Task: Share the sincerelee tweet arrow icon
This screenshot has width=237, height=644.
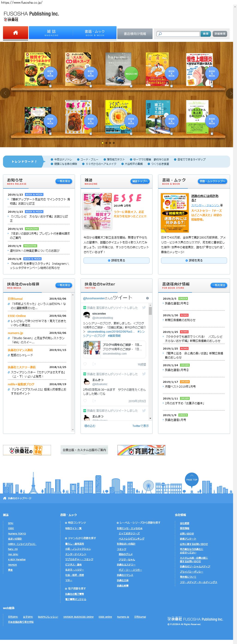Action: [x=94, y=364]
